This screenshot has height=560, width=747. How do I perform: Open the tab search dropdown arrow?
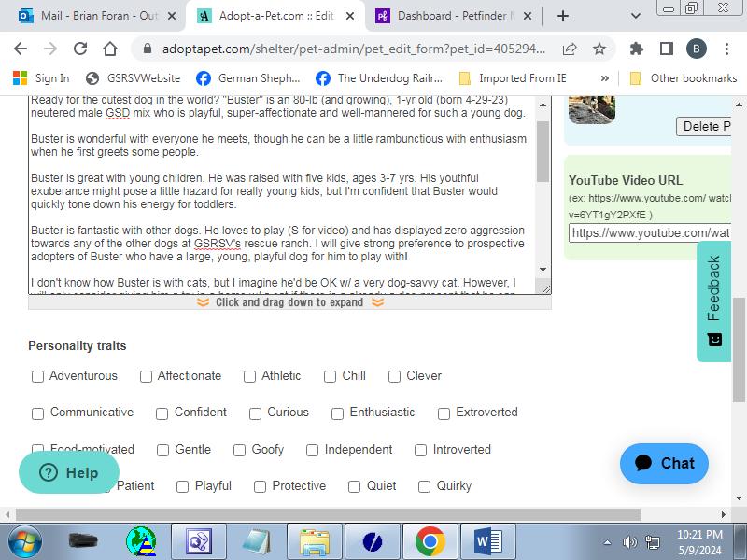point(635,16)
